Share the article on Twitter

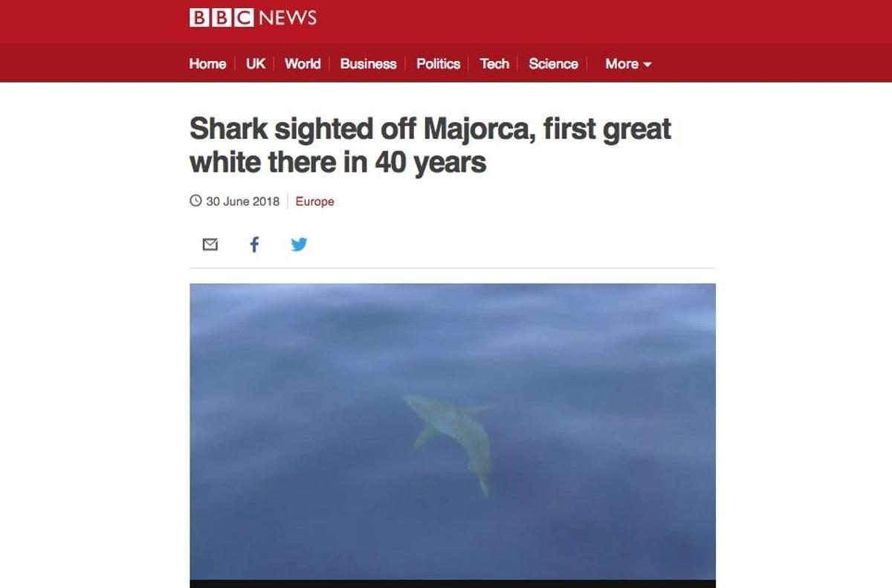pos(299,245)
